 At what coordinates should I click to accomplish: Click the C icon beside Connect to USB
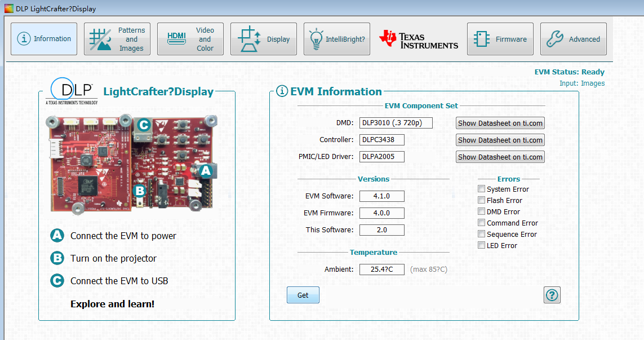coord(57,281)
